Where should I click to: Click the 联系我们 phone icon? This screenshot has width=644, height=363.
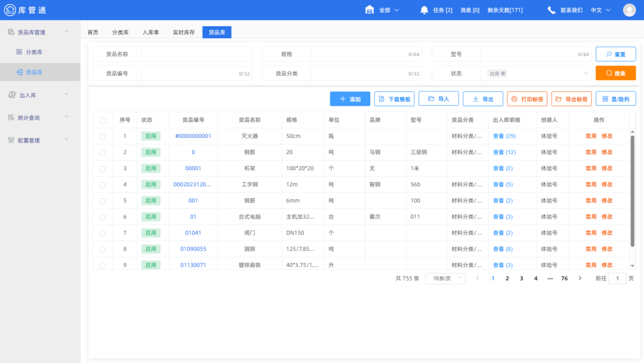(x=550, y=10)
